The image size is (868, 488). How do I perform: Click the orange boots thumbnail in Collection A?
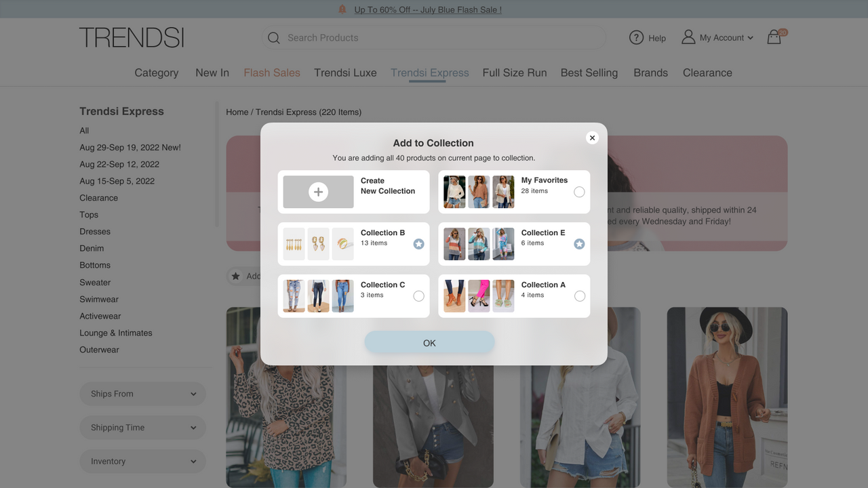coord(454,296)
